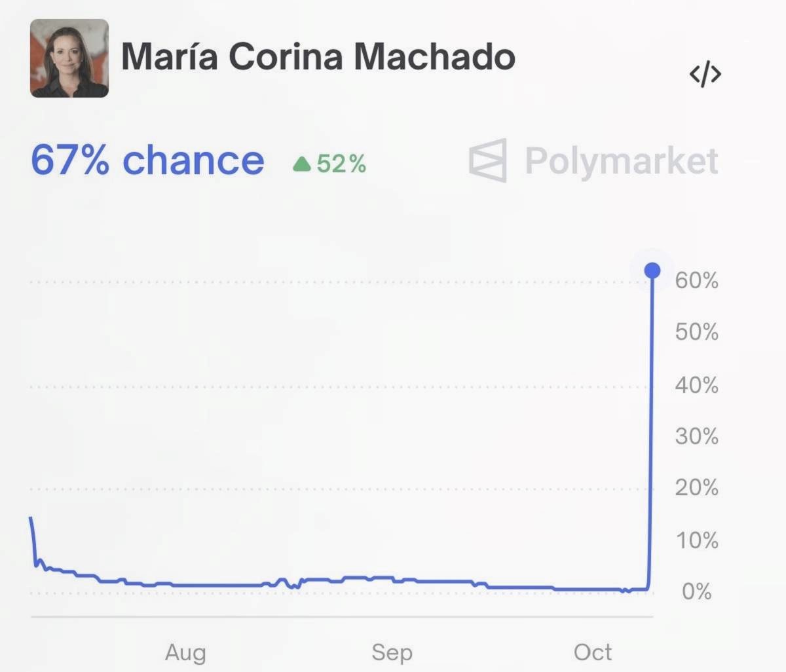Click the 60% axis label
786x672 pixels.
click(x=696, y=281)
